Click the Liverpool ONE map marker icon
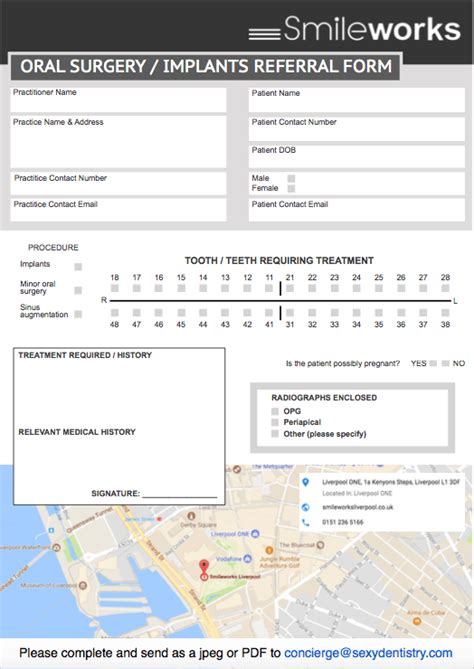The width and height of the screenshot is (474, 669). (256, 534)
